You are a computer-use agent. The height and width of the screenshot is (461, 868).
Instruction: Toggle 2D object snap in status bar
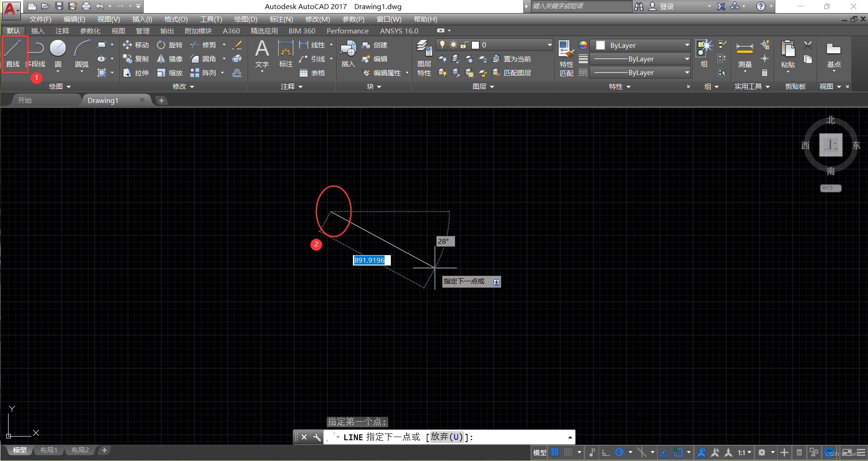[678, 452]
